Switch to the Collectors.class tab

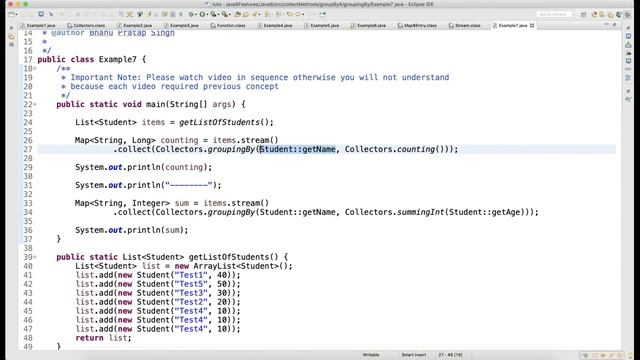pos(86,25)
